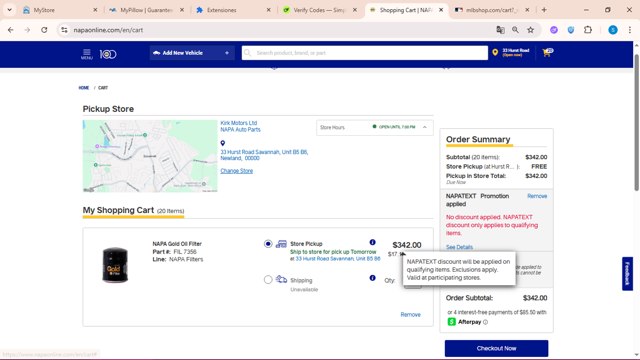Click the zoom magnifier icon in address bar

(x=516, y=30)
